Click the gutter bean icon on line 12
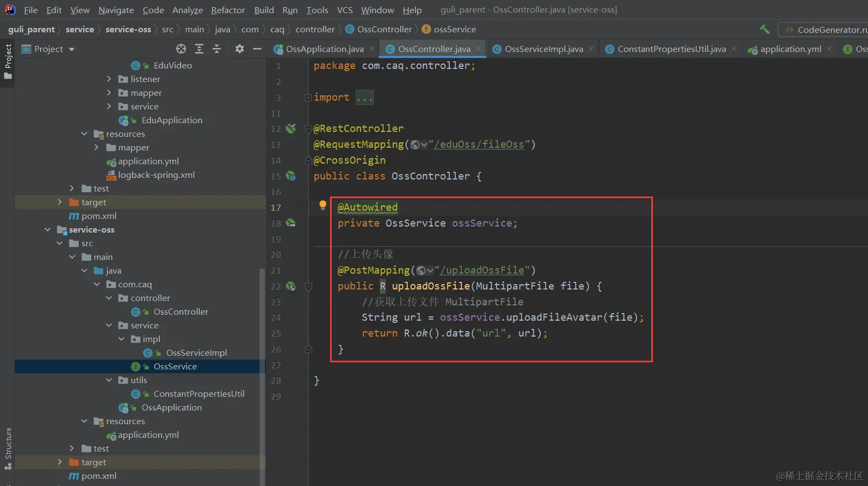 pyautogui.click(x=291, y=129)
